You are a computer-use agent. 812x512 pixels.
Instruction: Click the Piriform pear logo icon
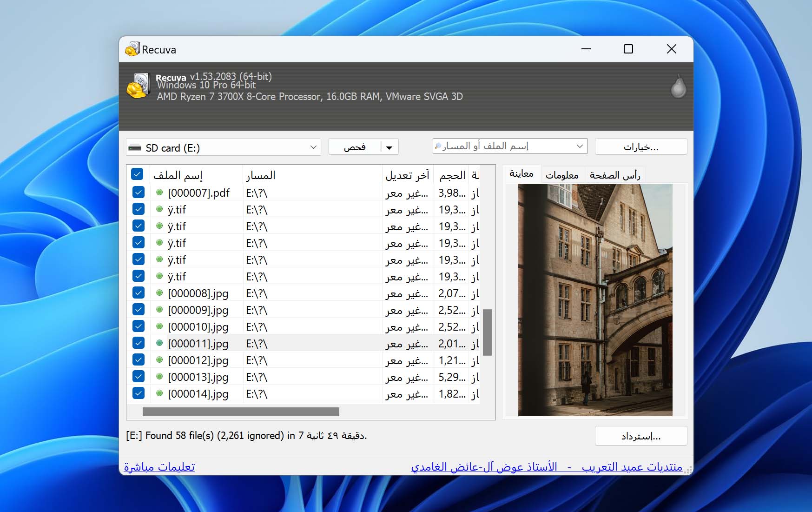[x=678, y=86]
